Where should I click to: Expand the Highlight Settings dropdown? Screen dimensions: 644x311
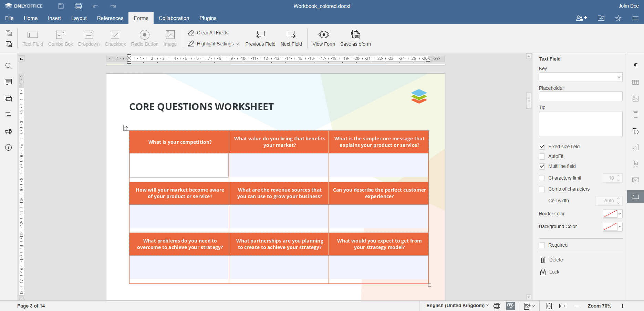(238, 44)
